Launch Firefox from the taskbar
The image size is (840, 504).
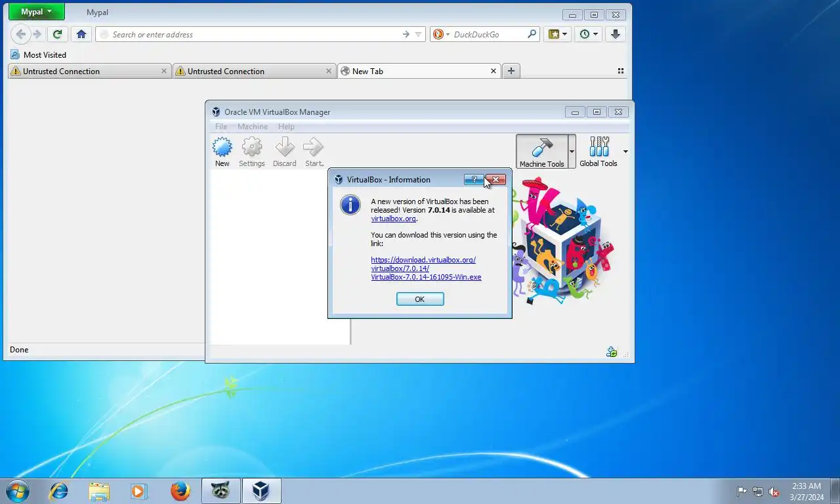tap(180, 491)
